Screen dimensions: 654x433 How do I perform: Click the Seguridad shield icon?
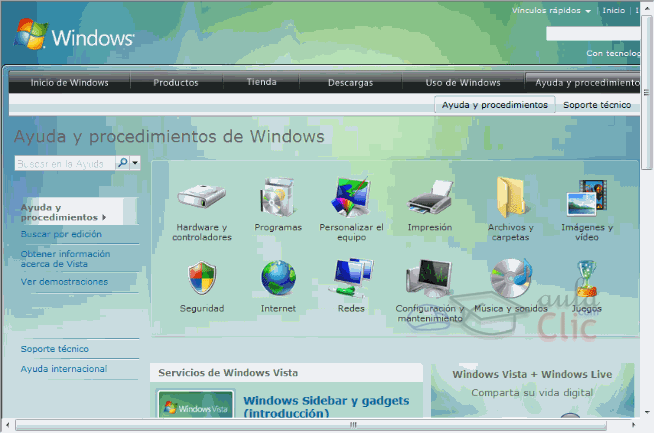[202, 277]
